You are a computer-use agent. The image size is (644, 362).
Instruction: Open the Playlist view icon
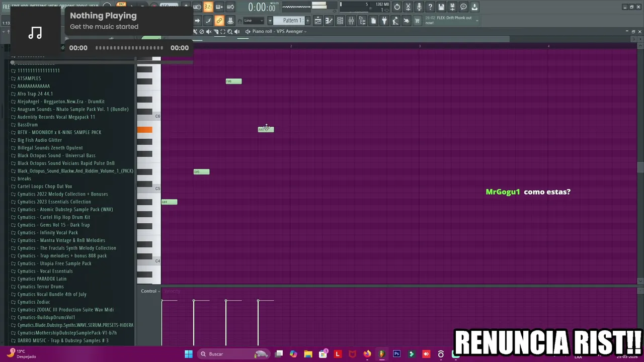[x=317, y=21]
